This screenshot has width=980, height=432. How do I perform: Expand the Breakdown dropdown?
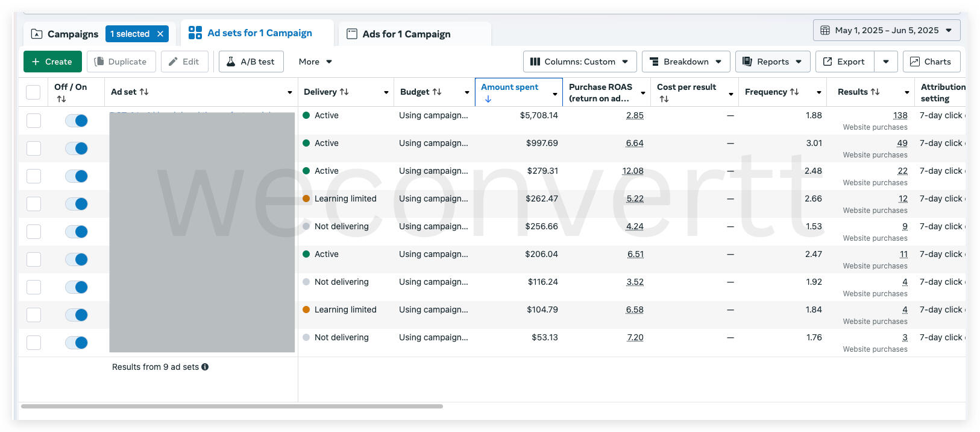coord(685,62)
